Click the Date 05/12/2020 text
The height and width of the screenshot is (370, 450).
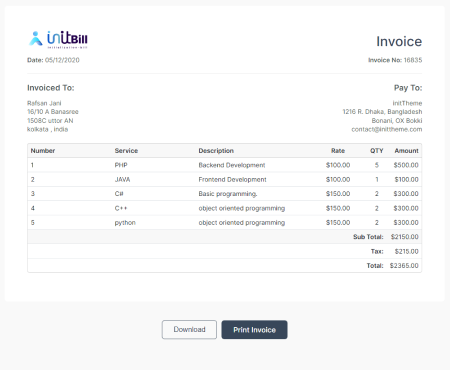[x=53, y=60]
